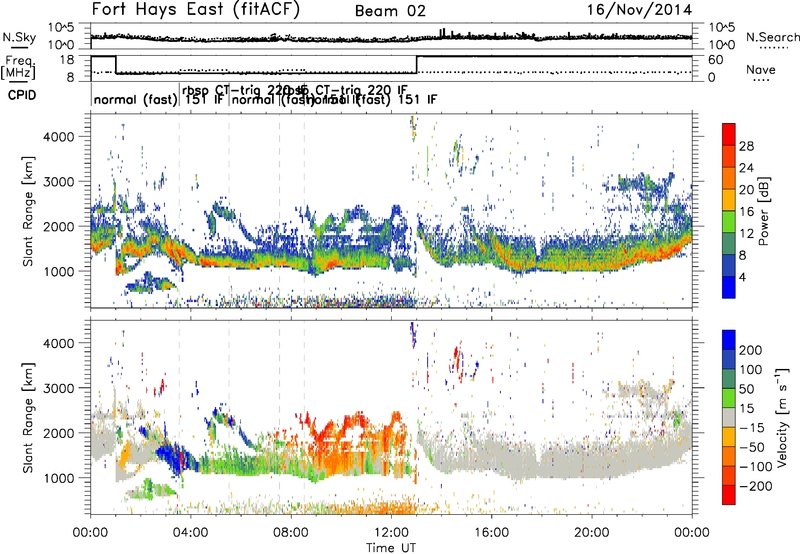Click the 1000 tick on the velocity panel
Screen dimensions: 800x554
[58, 478]
